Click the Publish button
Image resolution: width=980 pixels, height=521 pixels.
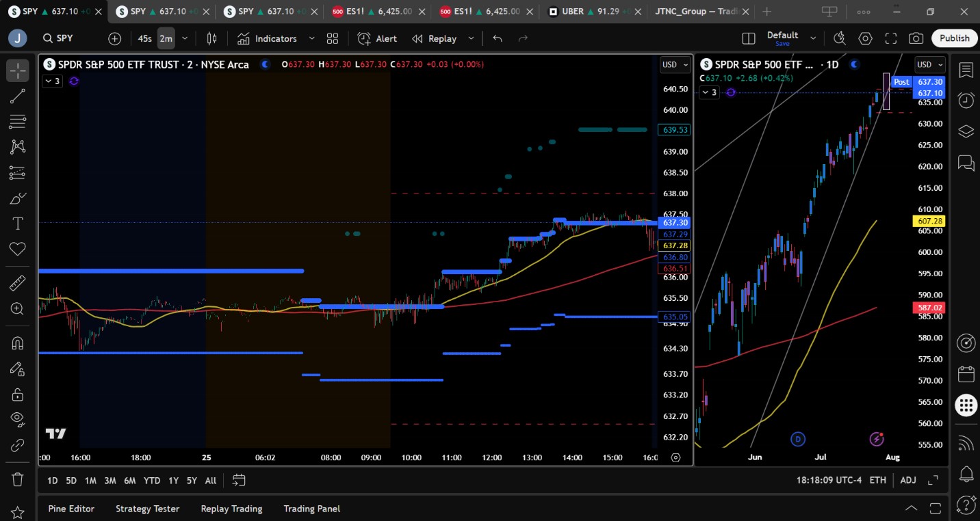pos(954,38)
